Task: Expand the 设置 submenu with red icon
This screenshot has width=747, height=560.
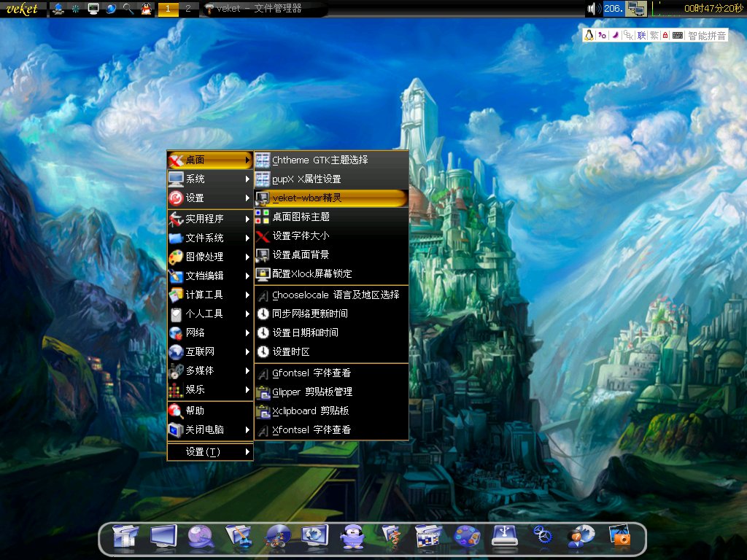Action: tap(209, 198)
